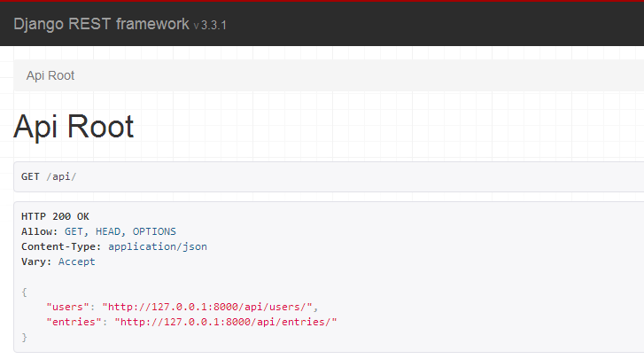The width and height of the screenshot is (644, 359).
Task: Click the Vary: Accept header line
Action: point(58,261)
